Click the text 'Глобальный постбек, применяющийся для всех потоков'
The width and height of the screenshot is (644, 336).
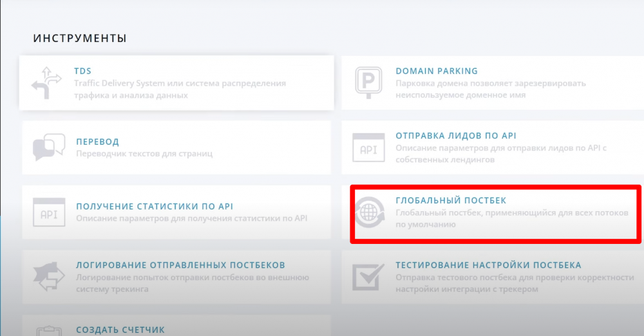click(512, 213)
